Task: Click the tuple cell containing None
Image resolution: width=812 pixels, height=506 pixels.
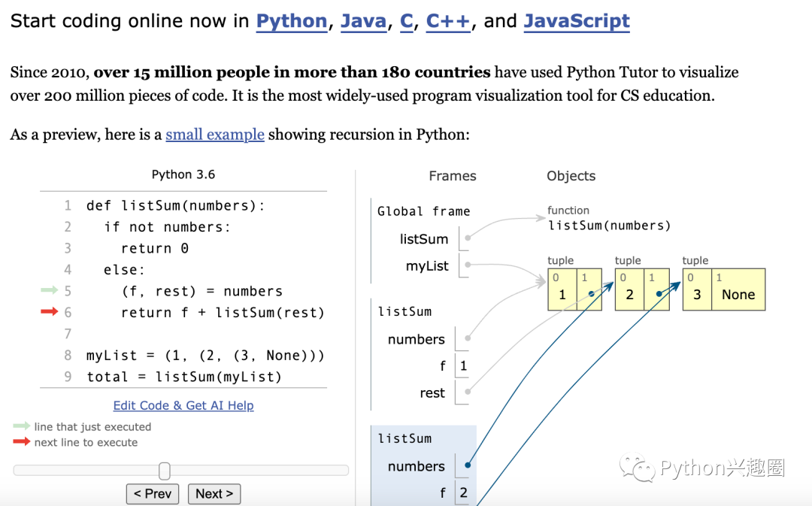Action: coord(738,289)
